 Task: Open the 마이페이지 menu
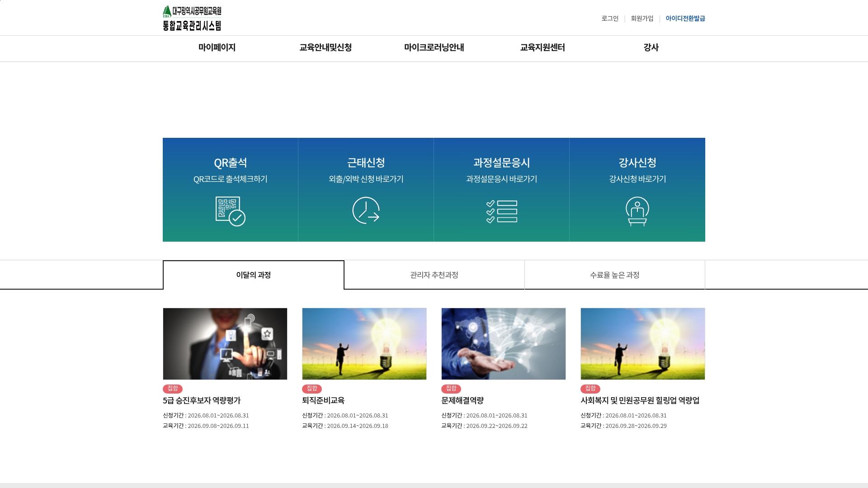tap(217, 47)
